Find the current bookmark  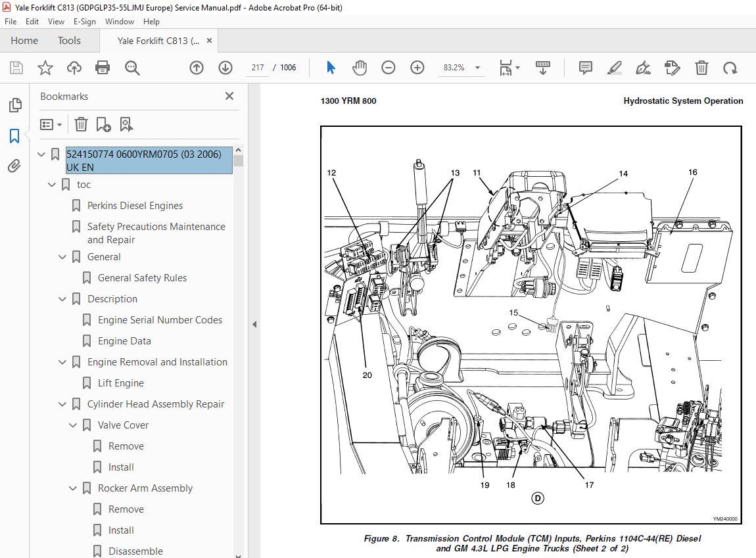pos(126,124)
